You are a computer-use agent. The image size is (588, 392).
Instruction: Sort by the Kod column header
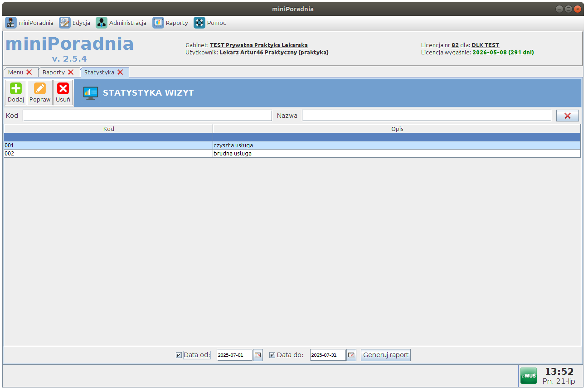108,129
